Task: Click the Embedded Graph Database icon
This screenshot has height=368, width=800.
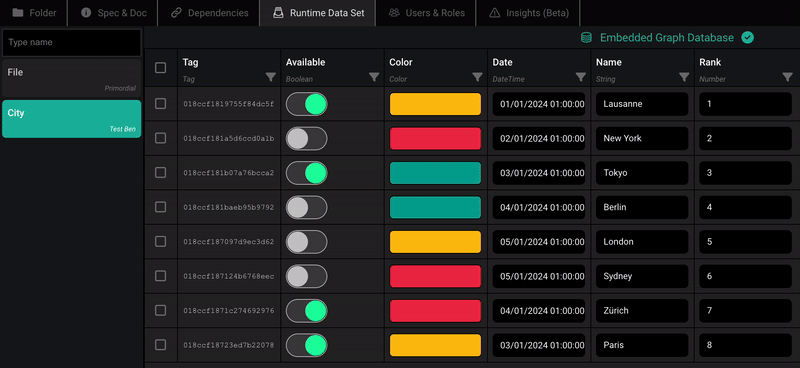Action: click(587, 38)
